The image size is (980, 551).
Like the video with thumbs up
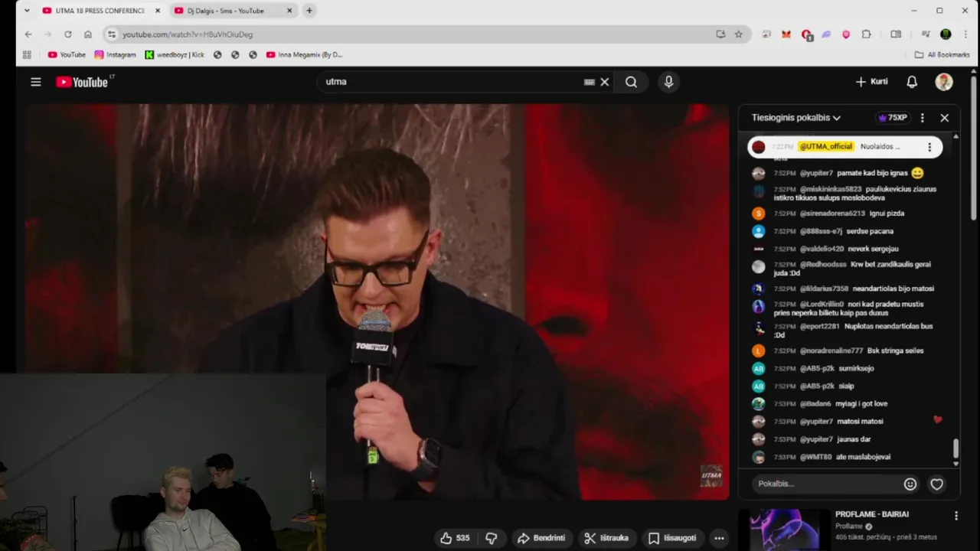(454, 538)
